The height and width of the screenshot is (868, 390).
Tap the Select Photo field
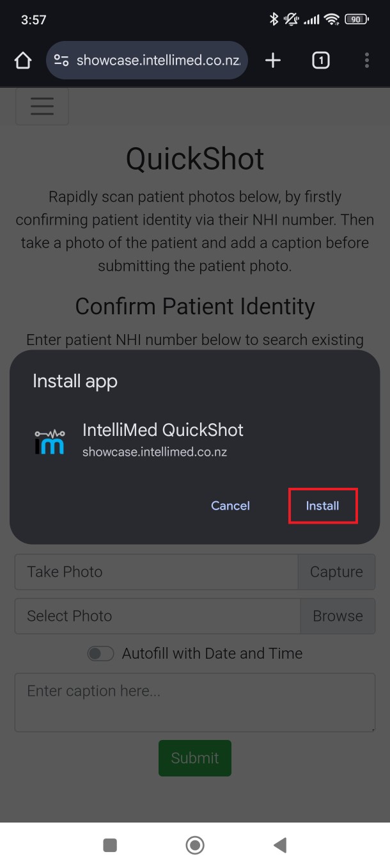coord(158,616)
